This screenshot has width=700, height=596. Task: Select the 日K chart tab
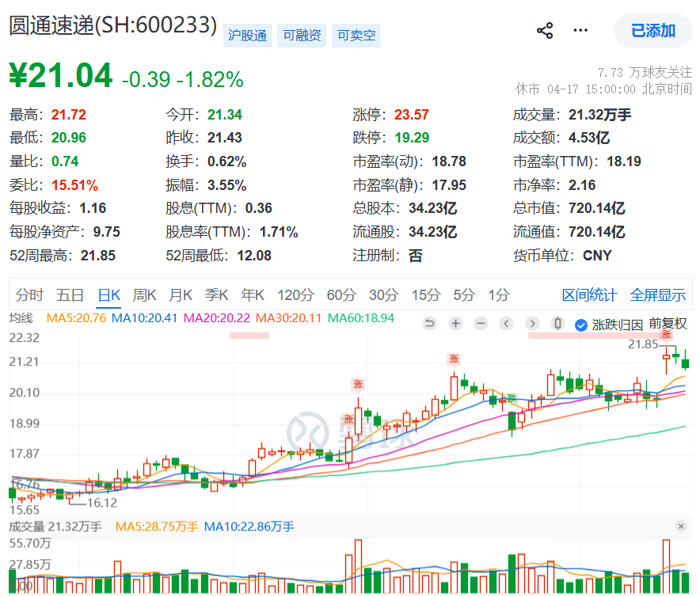tap(109, 295)
